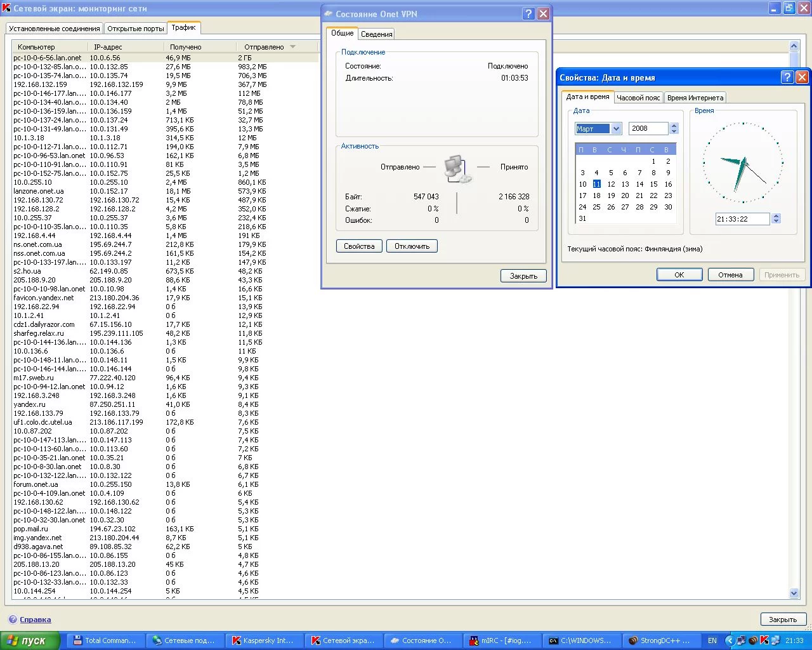Switch to the Часовой пояс tab
Screen dimensions: 812x650
point(638,98)
